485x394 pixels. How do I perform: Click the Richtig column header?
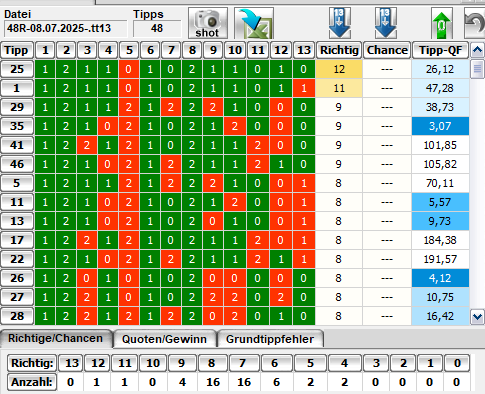pos(339,50)
